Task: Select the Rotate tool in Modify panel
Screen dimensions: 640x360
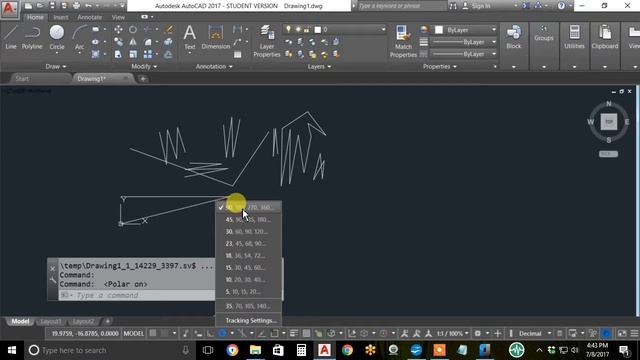Action: click(x=133, y=29)
